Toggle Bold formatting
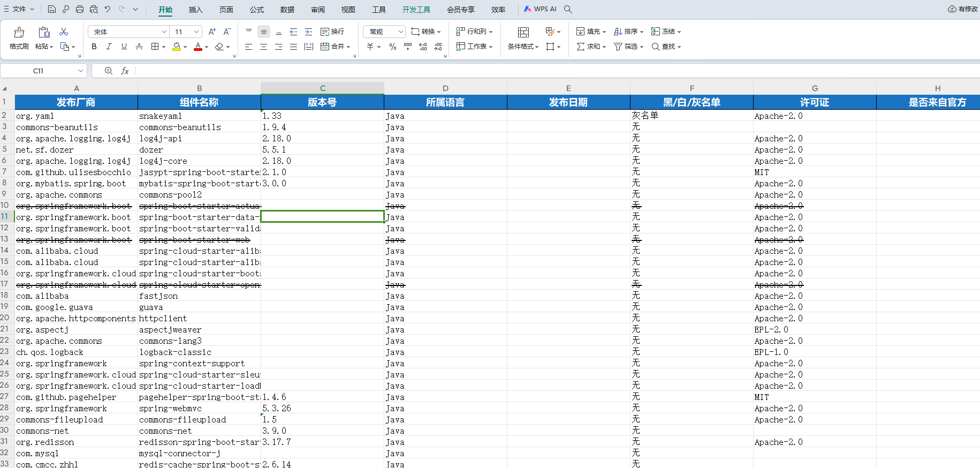Viewport: 980px width, 468px height. 94,47
